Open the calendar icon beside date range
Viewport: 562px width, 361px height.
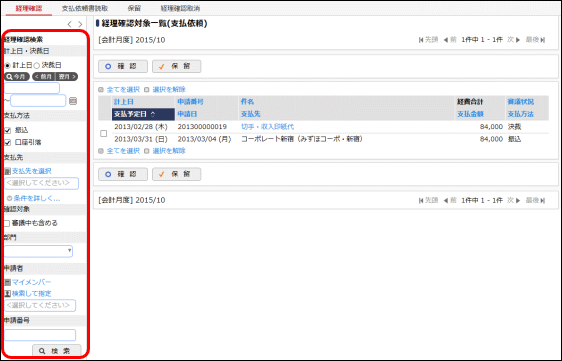(73, 101)
